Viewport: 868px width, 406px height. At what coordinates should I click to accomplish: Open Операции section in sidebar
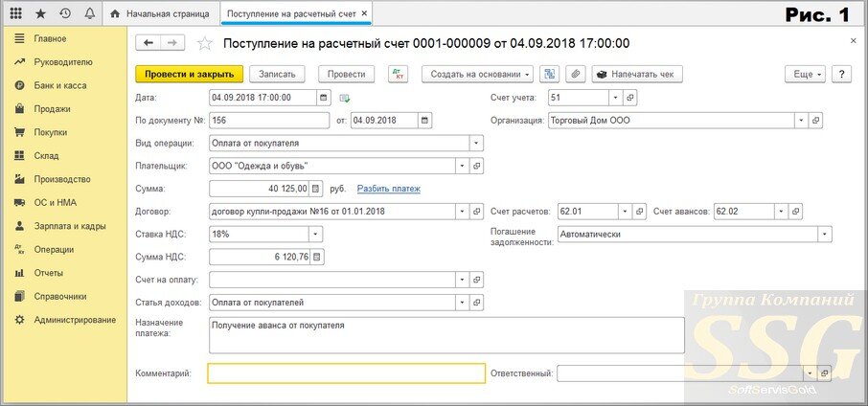54,250
